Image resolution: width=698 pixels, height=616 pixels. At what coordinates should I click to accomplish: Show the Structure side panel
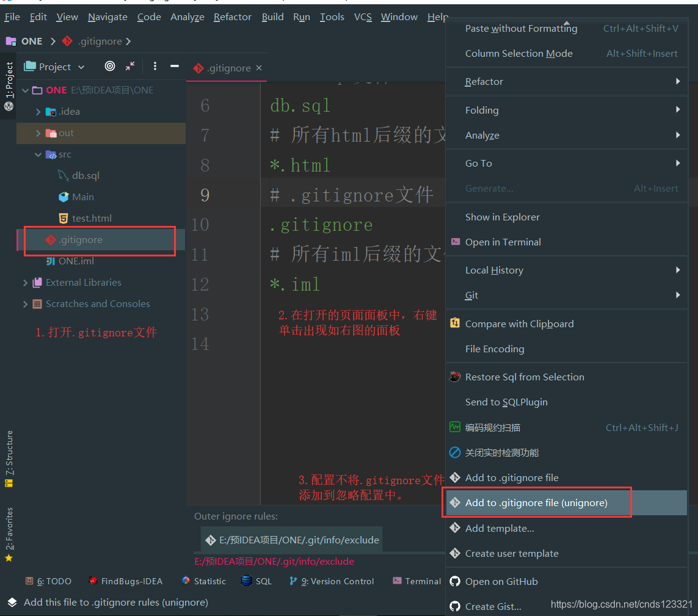coord(9,455)
